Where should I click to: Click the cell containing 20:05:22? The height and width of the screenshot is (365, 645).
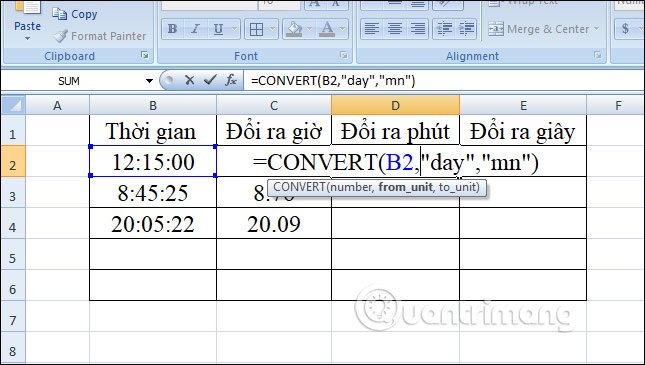[x=153, y=223]
